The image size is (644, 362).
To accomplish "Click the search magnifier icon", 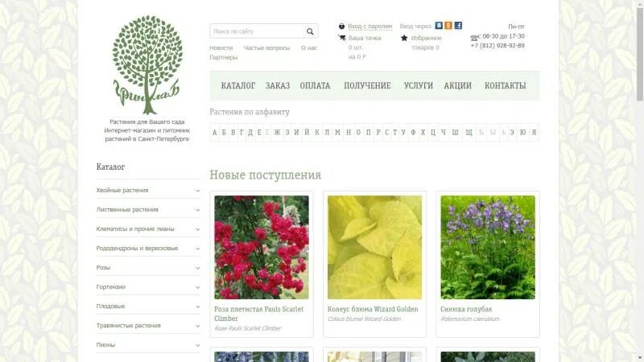I will tap(310, 31).
